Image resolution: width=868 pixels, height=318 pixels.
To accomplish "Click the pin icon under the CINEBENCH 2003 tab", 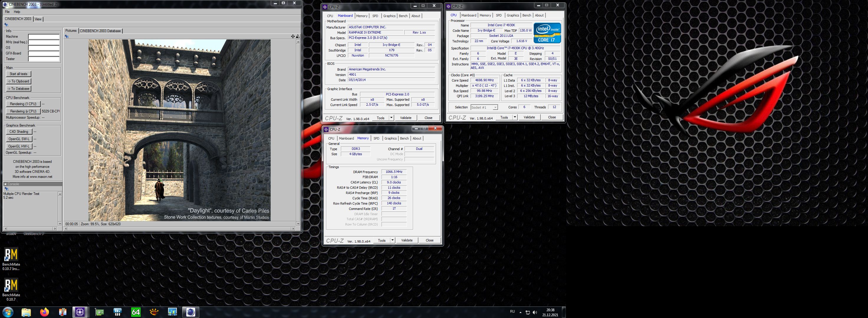I will 6,24.
